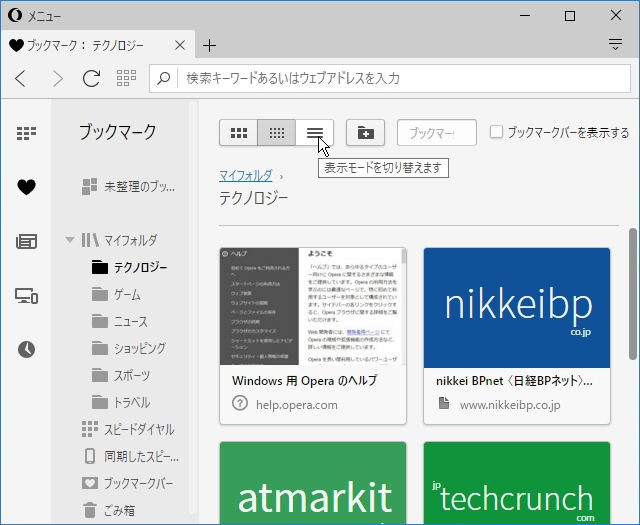The image size is (640, 525).
Task: Click the www.nikkeibp.co.jp address text
Action: click(x=510, y=405)
